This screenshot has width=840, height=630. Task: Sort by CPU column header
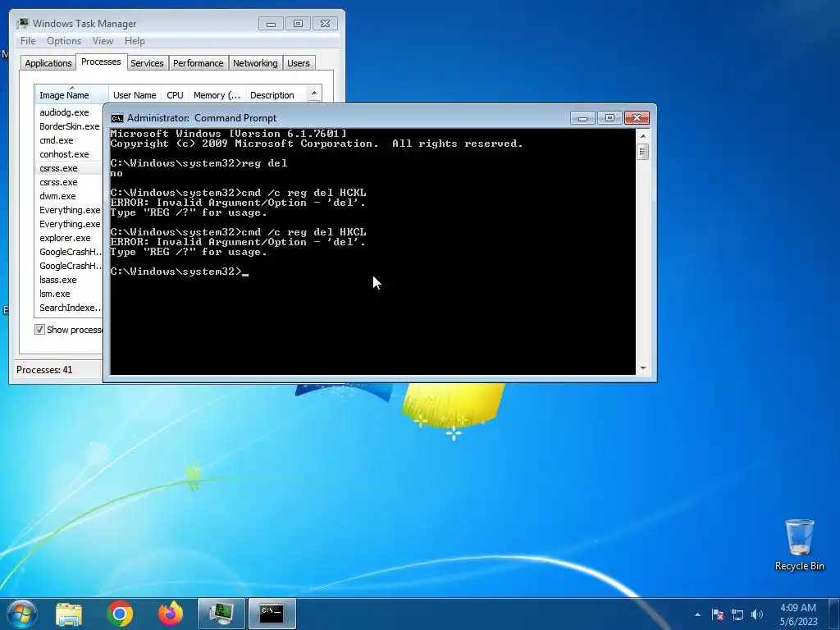point(175,95)
